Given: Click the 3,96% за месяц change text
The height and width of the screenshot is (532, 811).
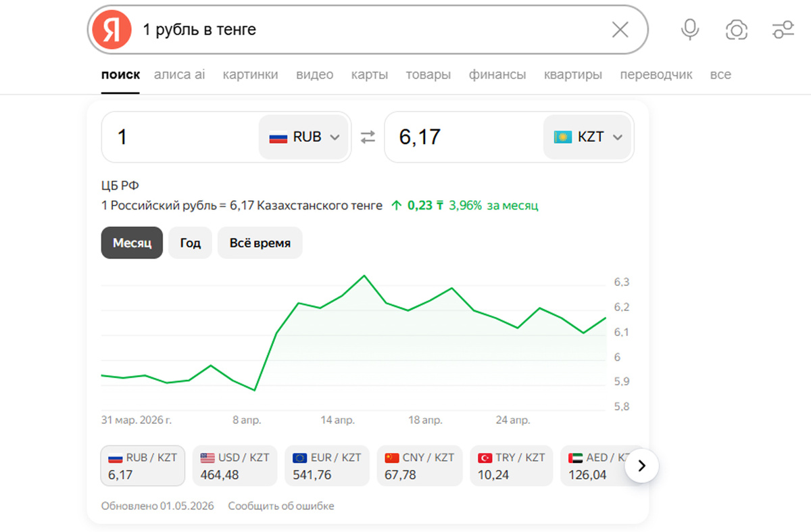Looking at the screenshot, I should tap(493, 205).
